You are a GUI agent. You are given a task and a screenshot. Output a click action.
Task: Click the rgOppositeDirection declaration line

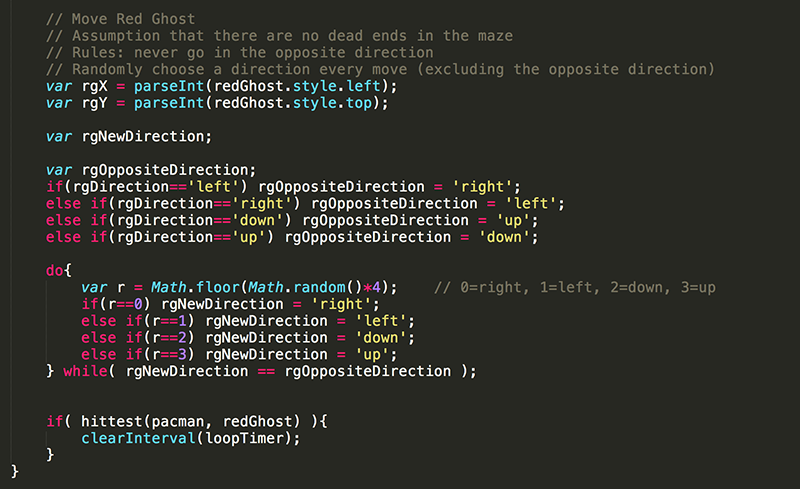pyautogui.click(x=151, y=170)
